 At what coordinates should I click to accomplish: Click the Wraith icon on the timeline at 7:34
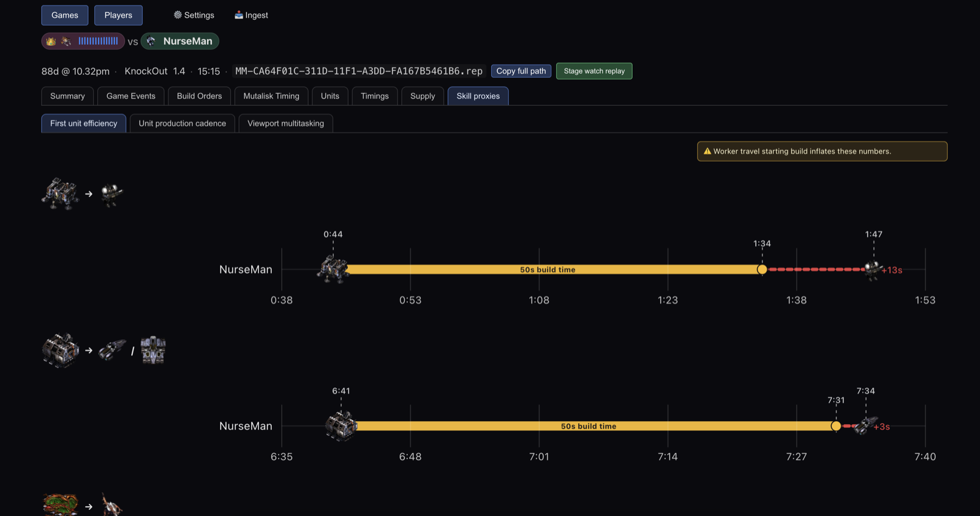(865, 425)
